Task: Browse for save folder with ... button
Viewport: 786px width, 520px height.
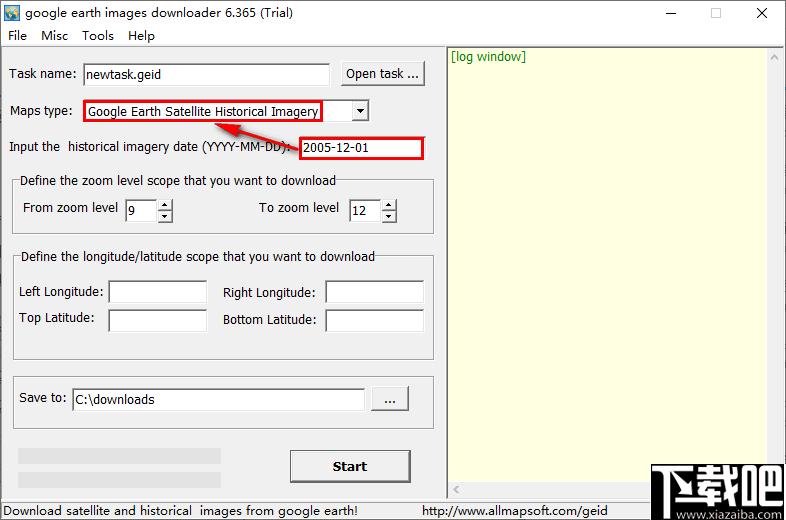Action: coord(390,399)
